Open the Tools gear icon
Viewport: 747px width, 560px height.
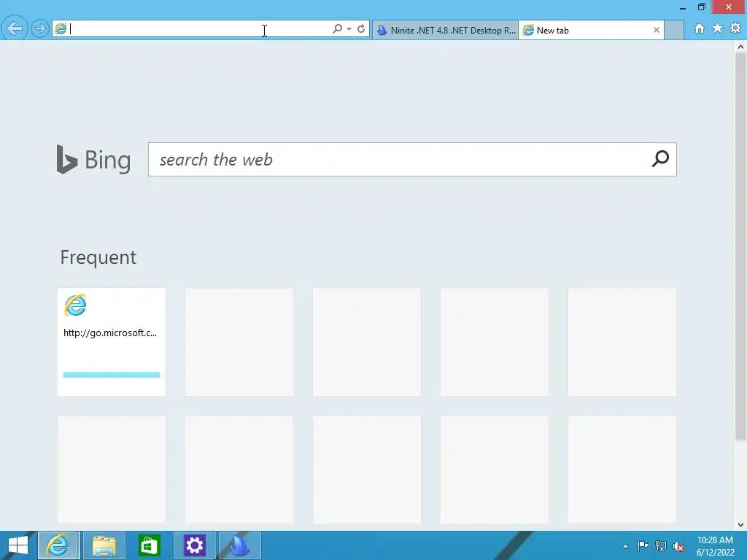coord(735,28)
